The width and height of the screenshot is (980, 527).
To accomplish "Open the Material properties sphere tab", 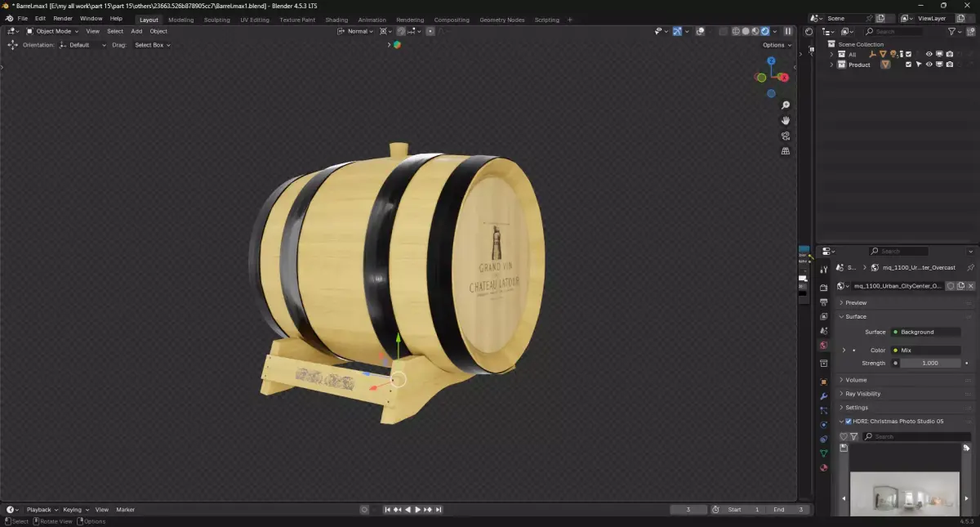I will (x=823, y=468).
